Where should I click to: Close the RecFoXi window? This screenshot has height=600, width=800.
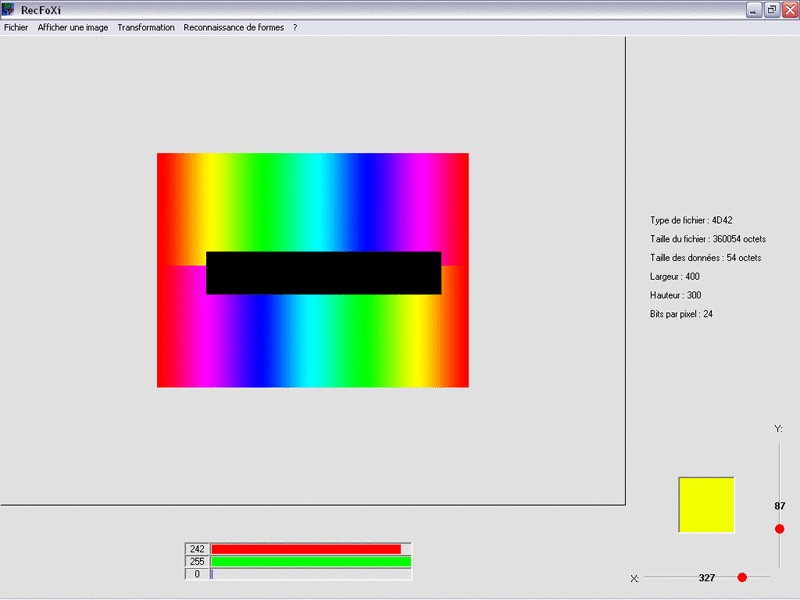[x=790, y=10]
